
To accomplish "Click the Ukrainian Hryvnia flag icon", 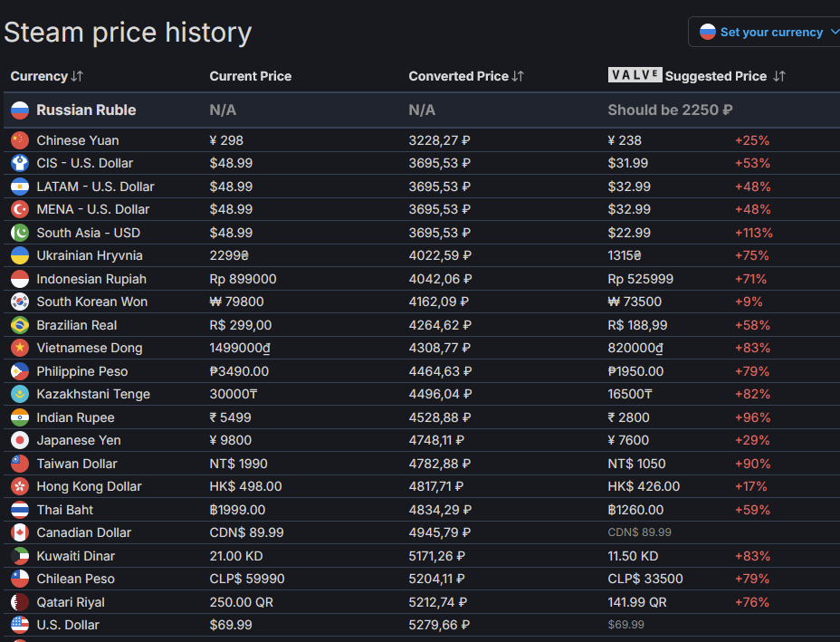I will pos(20,255).
